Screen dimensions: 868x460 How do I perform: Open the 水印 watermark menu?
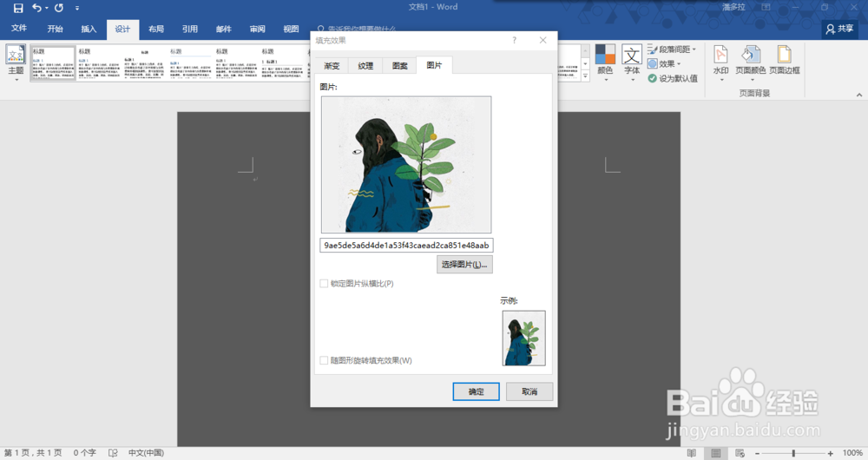pos(720,62)
